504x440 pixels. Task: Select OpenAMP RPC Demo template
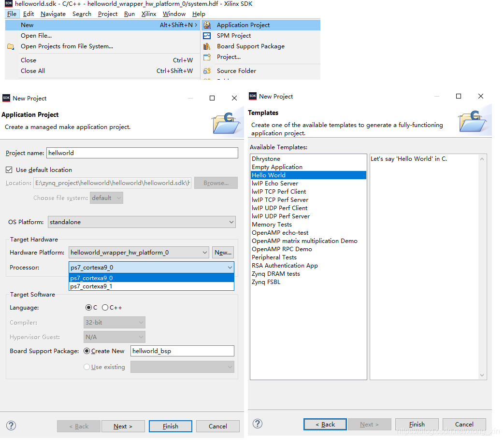(x=308, y=249)
